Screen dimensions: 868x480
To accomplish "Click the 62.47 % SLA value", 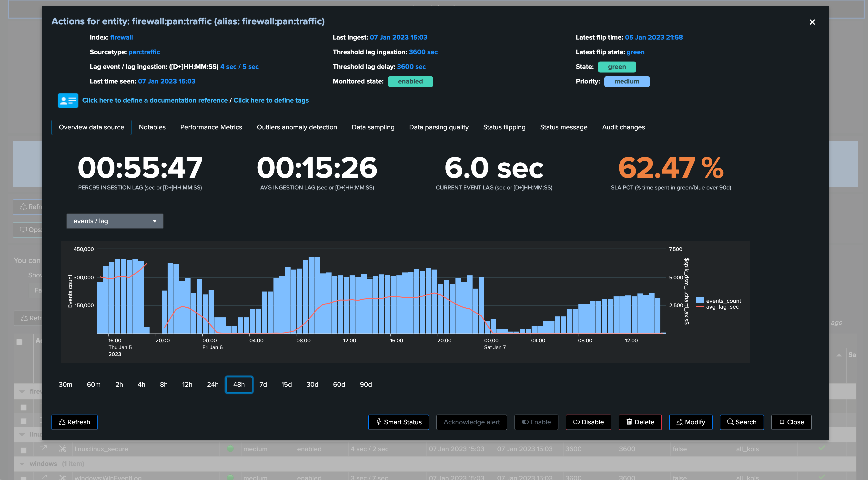I will pyautogui.click(x=671, y=168).
